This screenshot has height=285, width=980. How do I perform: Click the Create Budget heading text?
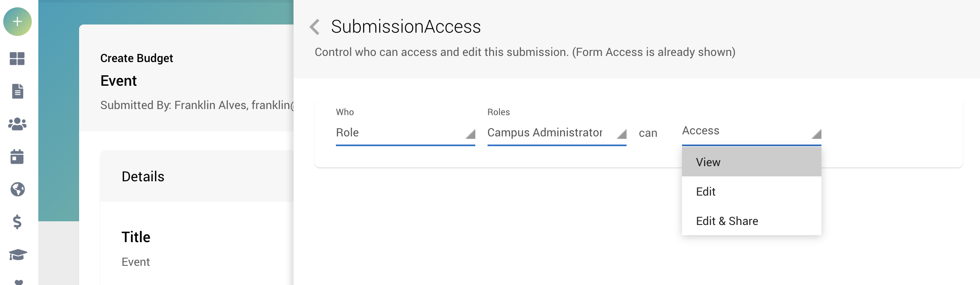coord(137,58)
